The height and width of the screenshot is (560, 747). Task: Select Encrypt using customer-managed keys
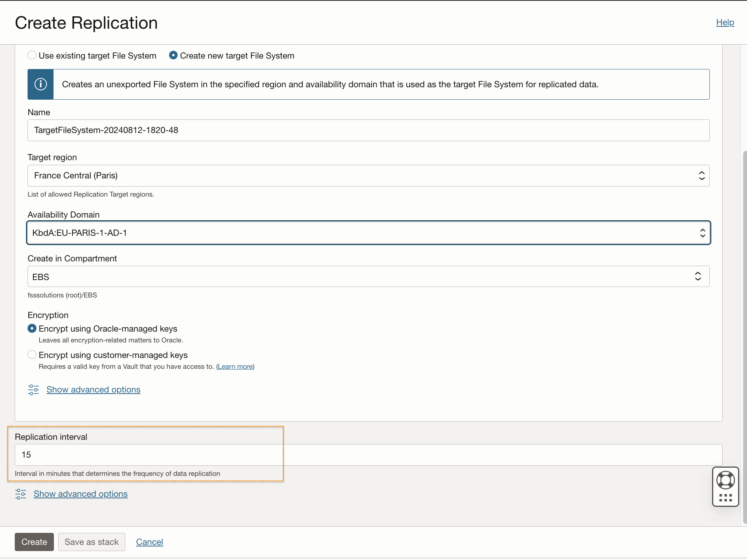[32, 354]
